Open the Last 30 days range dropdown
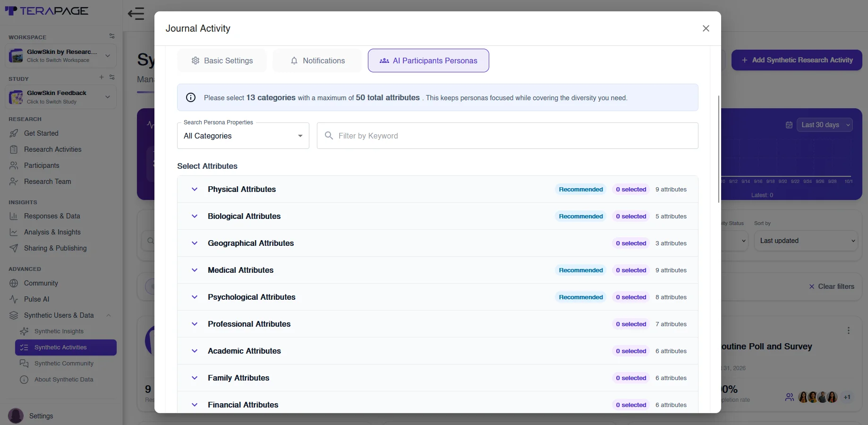This screenshot has width=868, height=425. 825,125
